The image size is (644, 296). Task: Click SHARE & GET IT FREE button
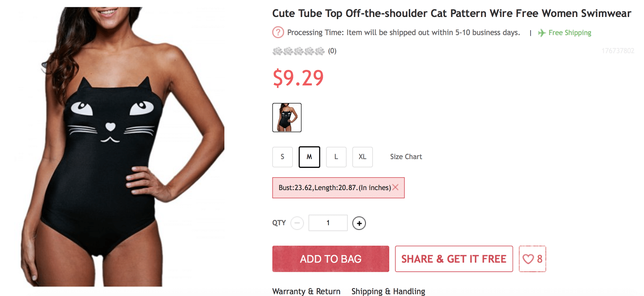pyautogui.click(x=454, y=259)
